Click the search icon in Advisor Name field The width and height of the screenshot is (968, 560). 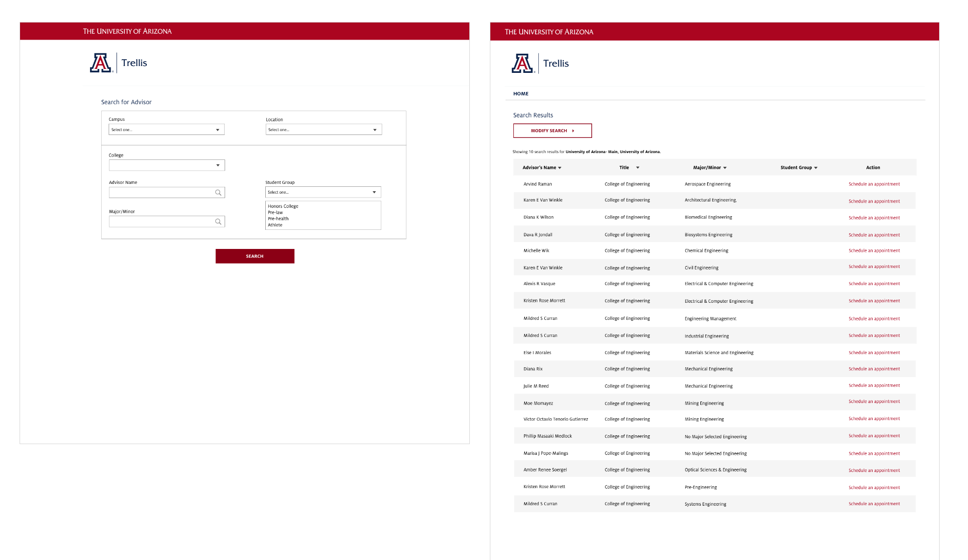click(x=219, y=192)
